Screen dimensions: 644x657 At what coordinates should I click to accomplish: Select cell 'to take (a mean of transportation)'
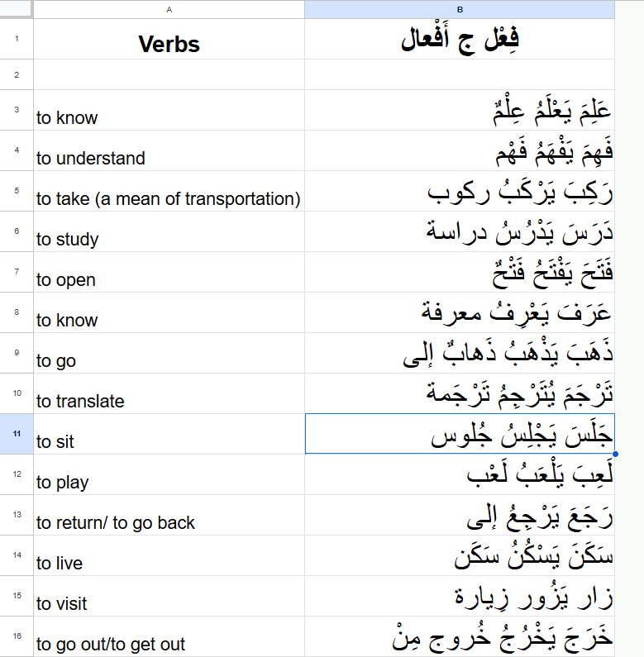click(169, 191)
